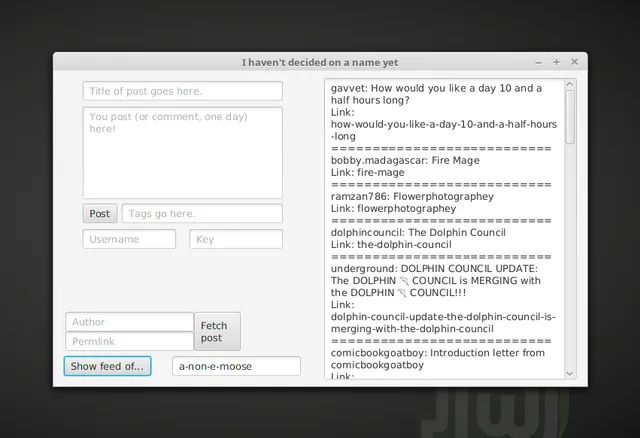Image resolution: width=640 pixels, height=438 pixels.
Task: Click the 'Link: flowerphotographey' line
Action: 393,208
